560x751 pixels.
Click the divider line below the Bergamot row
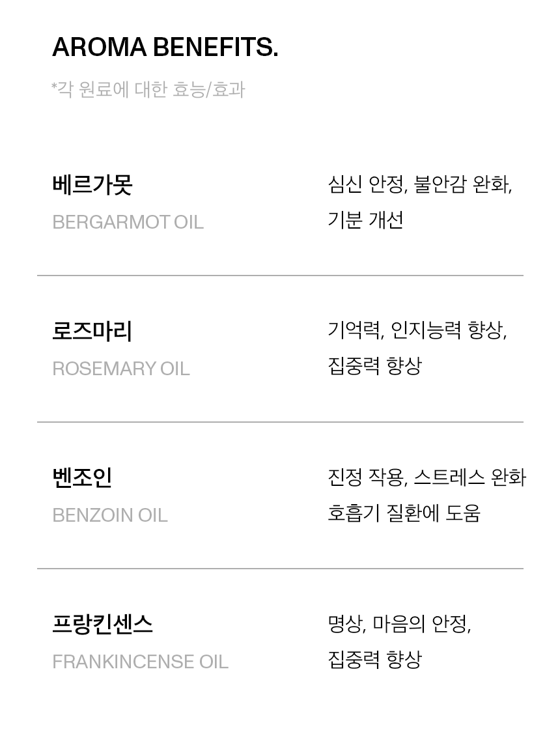point(280,276)
